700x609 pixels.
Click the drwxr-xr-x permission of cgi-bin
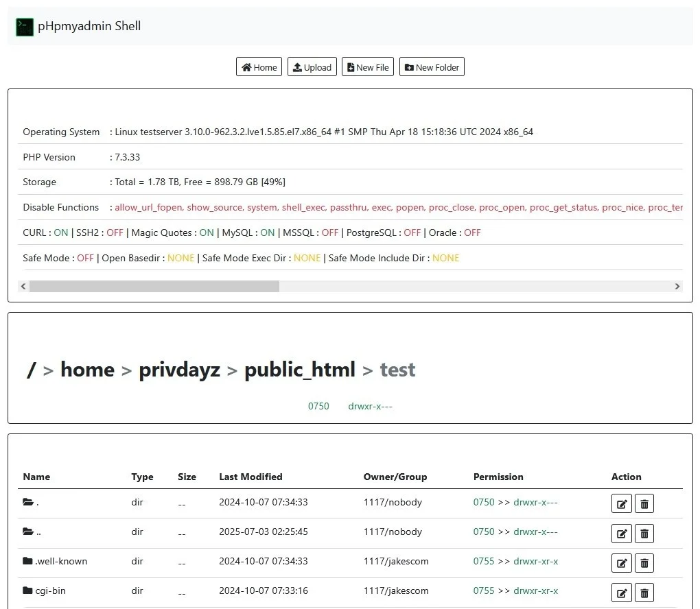click(x=535, y=590)
